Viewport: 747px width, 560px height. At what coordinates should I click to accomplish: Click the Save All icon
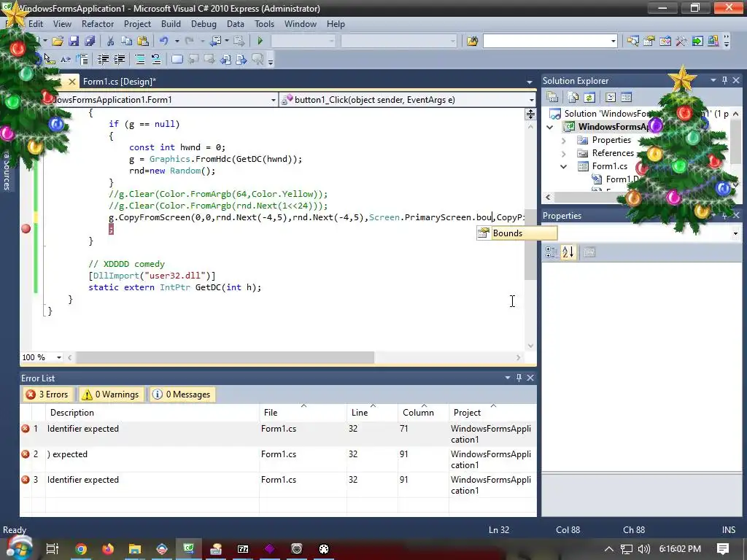[x=90, y=41]
